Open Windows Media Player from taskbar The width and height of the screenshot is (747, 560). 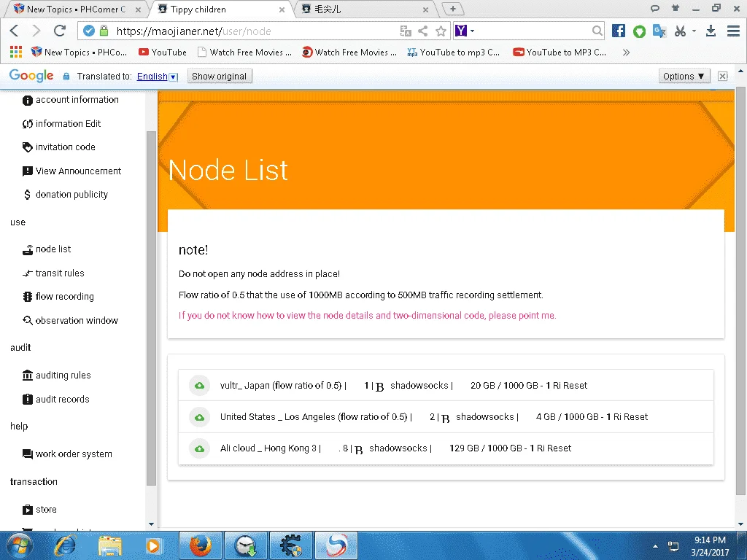tap(153, 545)
